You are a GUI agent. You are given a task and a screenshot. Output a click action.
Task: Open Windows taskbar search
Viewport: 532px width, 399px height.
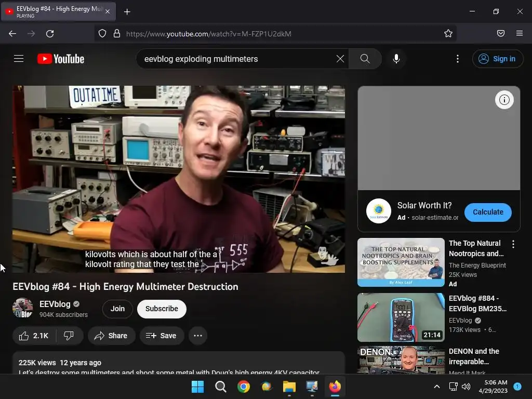(220, 387)
